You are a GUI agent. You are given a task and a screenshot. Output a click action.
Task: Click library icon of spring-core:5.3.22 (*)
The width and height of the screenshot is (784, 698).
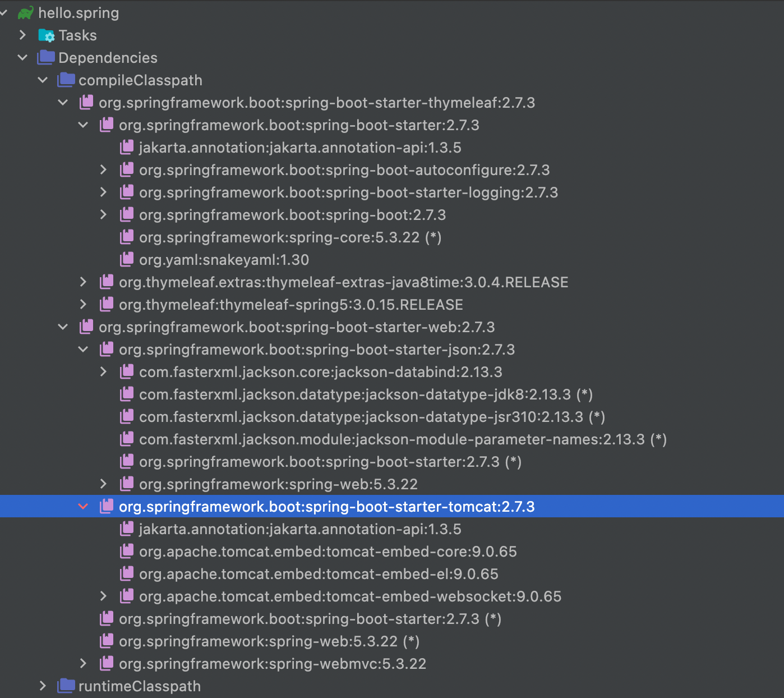click(x=127, y=237)
